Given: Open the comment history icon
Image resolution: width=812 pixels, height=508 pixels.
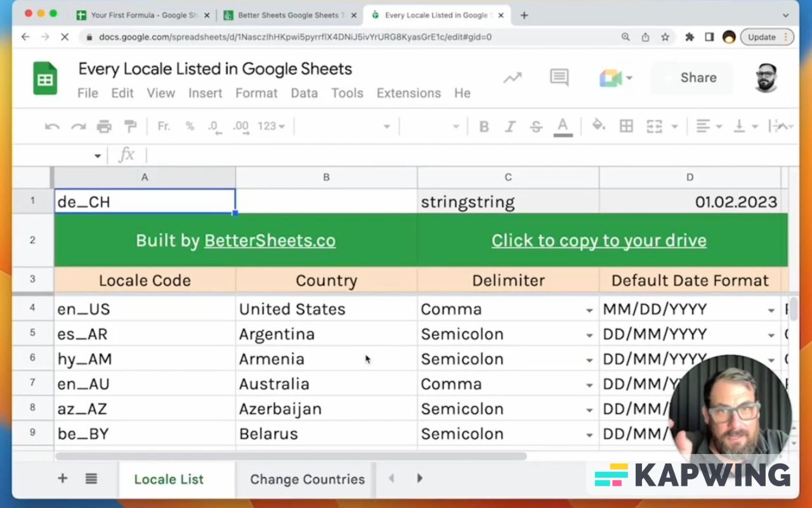Looking at the screenshot, I should [x=559, y=77].
